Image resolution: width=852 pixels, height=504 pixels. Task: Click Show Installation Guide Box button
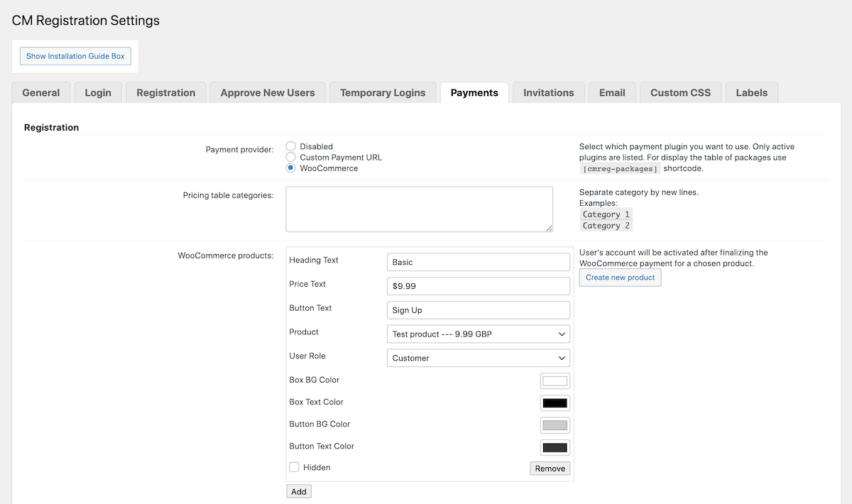(75, 56)
